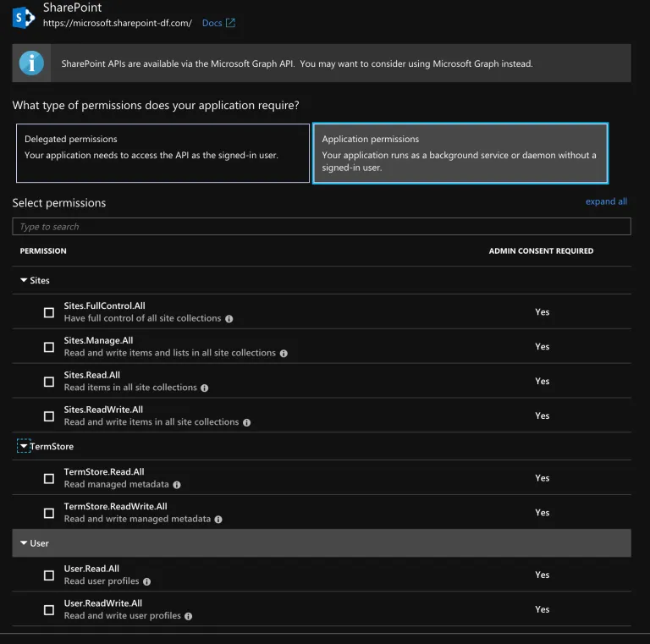Collapse the Sites permission group
650x644 pixels.
[x=24, y=280]
